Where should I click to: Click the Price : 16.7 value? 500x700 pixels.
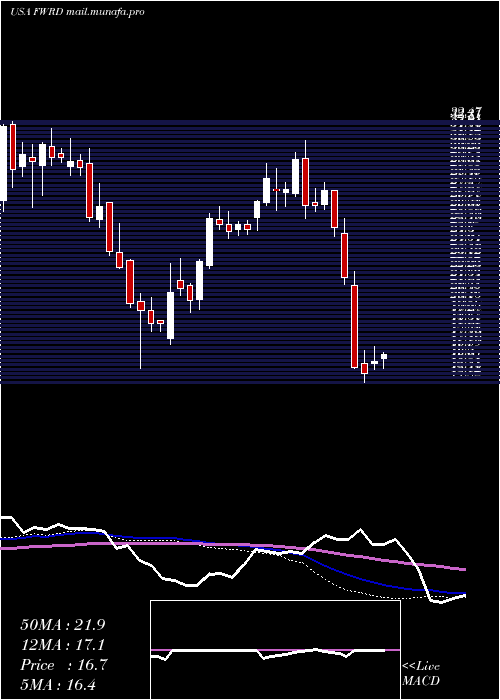[x=64, y=665]
